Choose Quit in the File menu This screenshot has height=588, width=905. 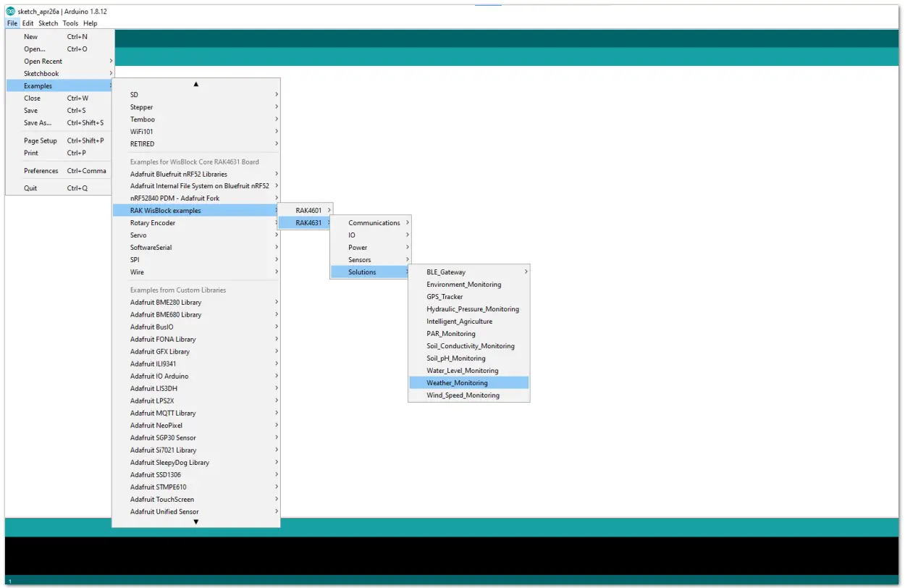[x=60, y=188]
